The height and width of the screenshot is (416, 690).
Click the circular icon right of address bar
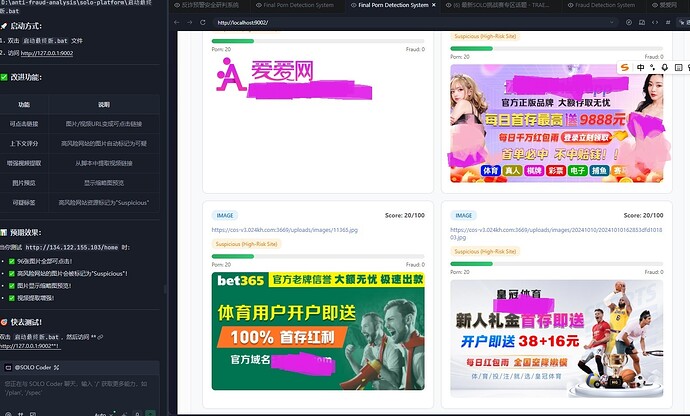(629, 22)
